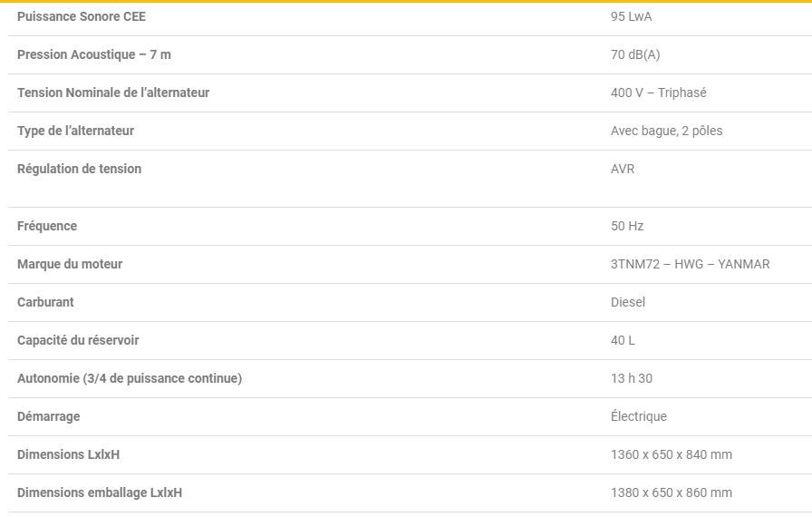Click the "Type de l'alternateur" label

(x=75, y=131)
